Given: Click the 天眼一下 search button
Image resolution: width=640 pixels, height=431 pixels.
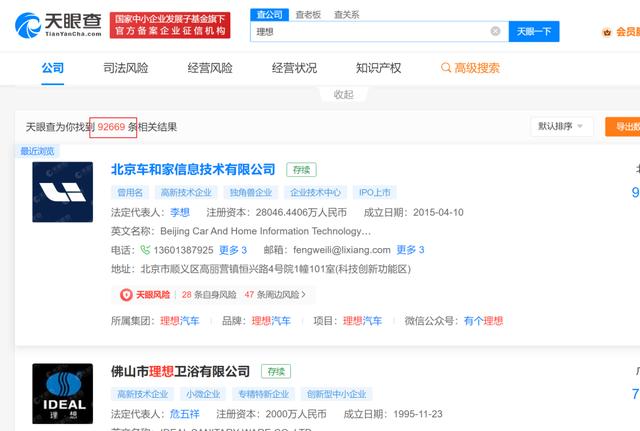Looking at the screenshot, I should pyautogui.click(x=533, y=32).
